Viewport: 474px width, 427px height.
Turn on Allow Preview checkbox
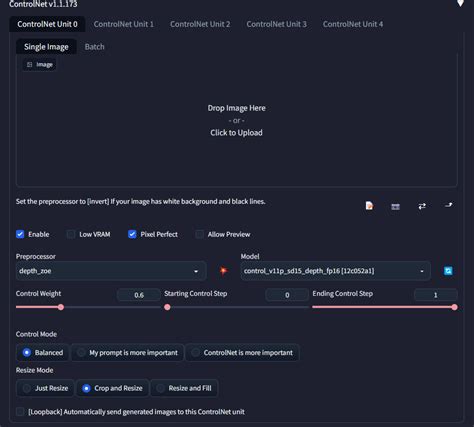[199, 234]
